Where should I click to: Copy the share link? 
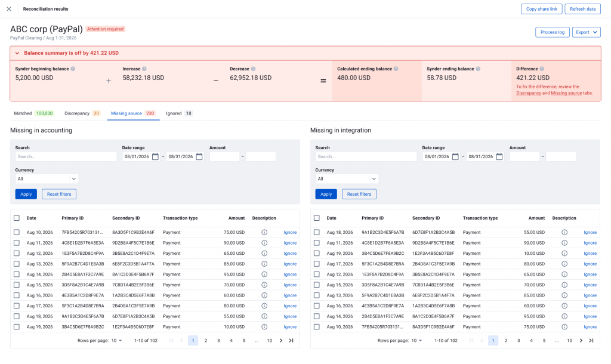pyautogui.click(x=541, y=9)
